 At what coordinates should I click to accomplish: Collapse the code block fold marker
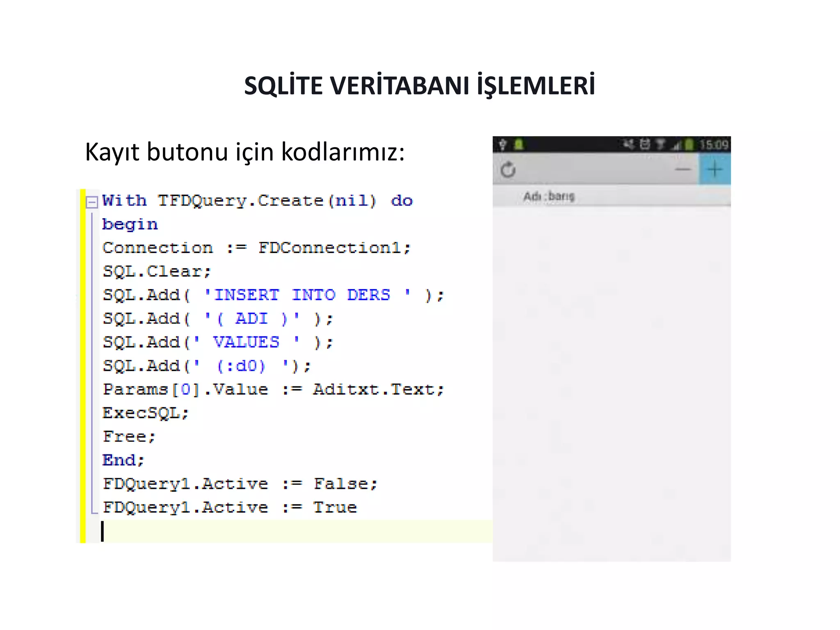pyautogui.click(x=91, y=202)
